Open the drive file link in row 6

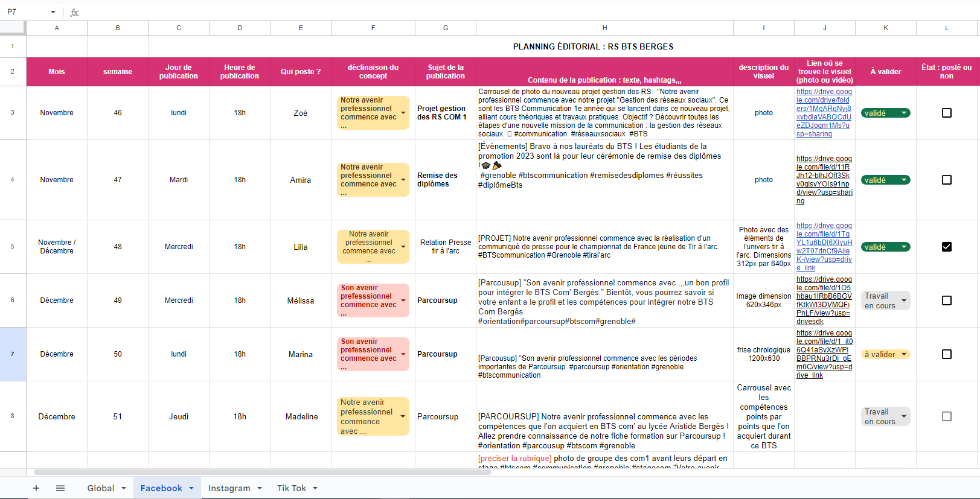(x=824, y=300)
